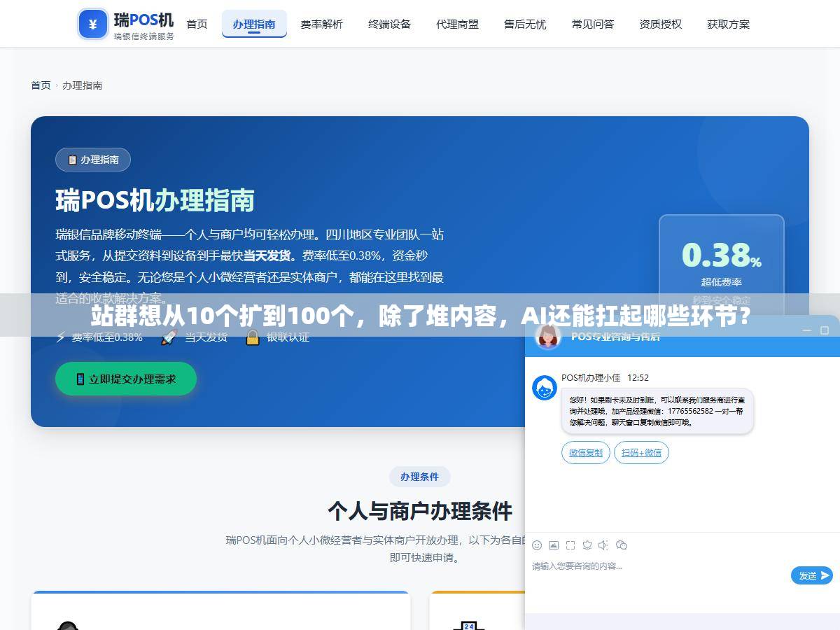Click the chat greeting message bubble
840x630 pixels.
(657, 411)
